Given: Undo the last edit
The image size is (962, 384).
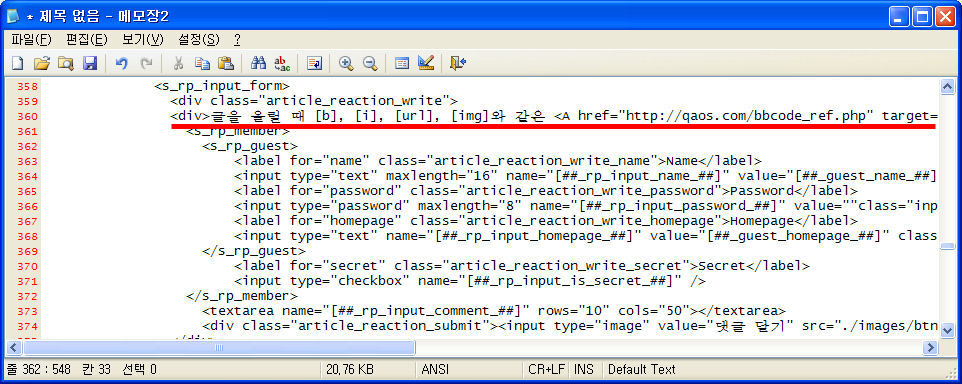Looking at the screenshot, I should click(122, 63).
